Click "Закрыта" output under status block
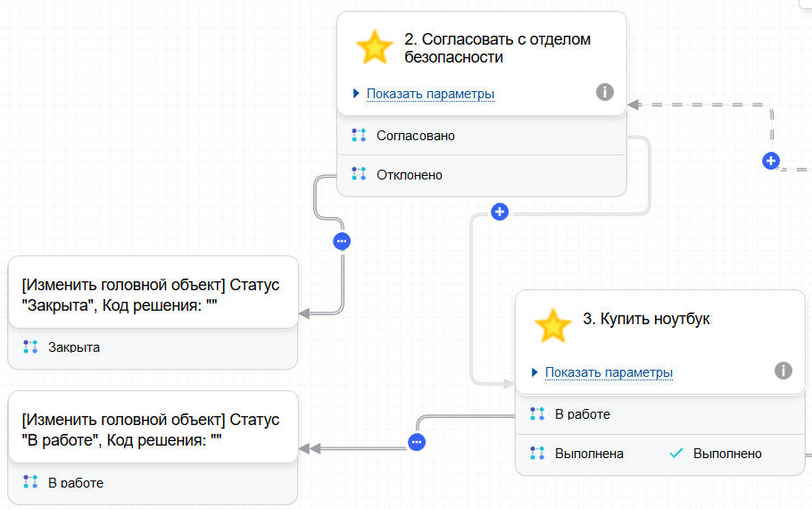The image size is (812, 509). tap(73, 347)
